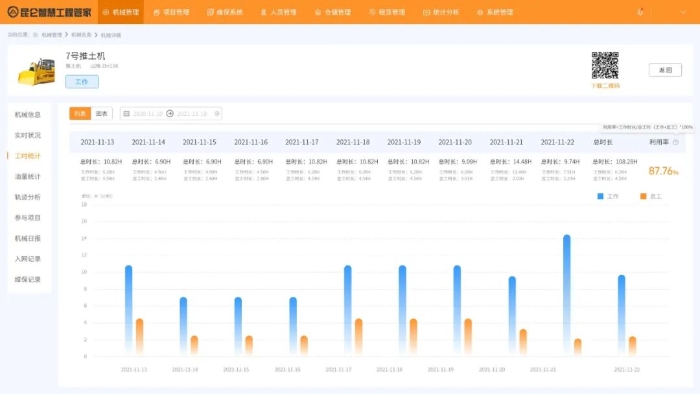Screen dimensions: 700x394
Task: Select 轨迹分析 in the left sidebar
Action: tap(28, 197)
